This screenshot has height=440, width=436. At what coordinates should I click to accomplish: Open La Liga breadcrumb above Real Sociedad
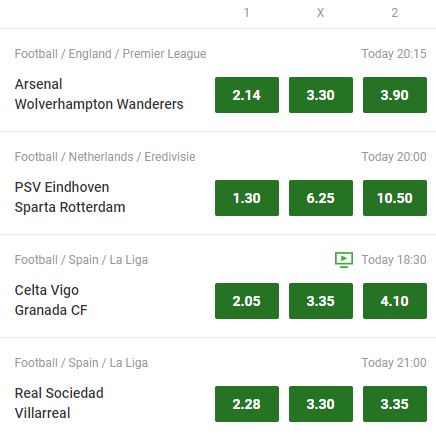(81, 363)
